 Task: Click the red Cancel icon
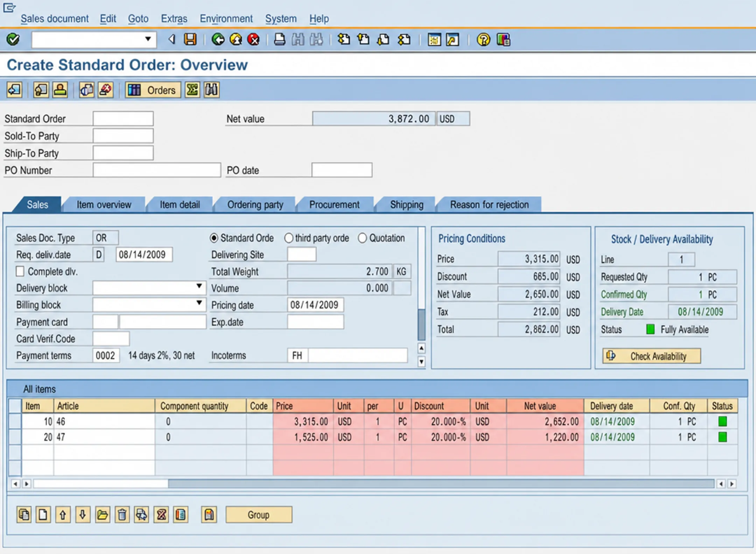pyautogui.click(x=254, y=39)
